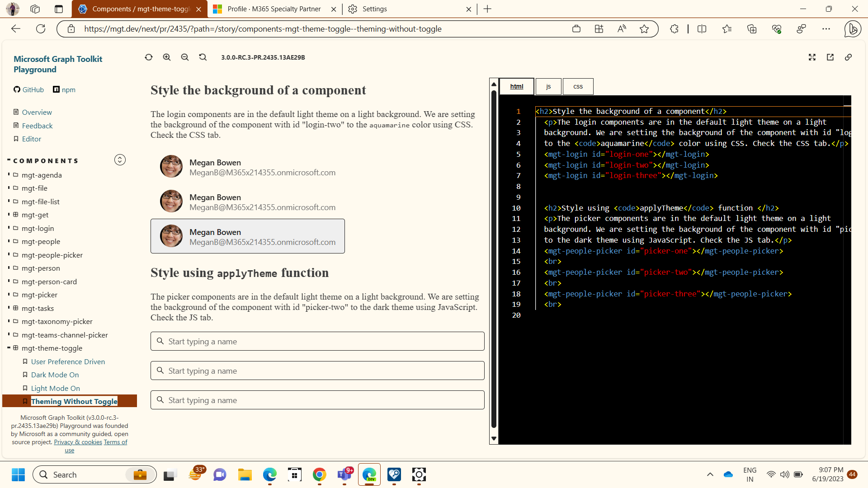Image resolution: width=868 pixels, height=488 pixels.
Task: Copy the link to this story
Action: point(849,57)
